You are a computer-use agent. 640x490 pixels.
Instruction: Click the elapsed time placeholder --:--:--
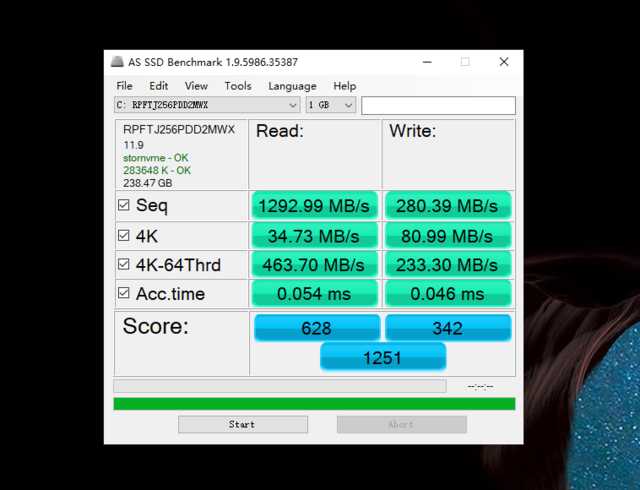pos(480,386)
